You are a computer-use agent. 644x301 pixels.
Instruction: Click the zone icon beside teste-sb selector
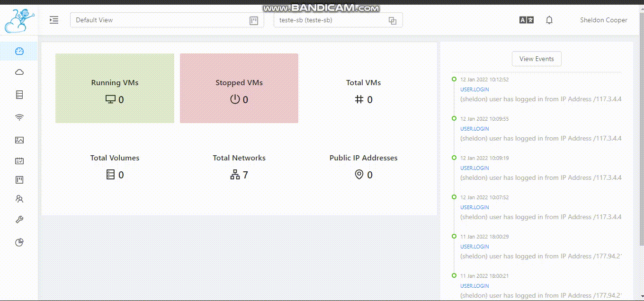pos(392,20)
